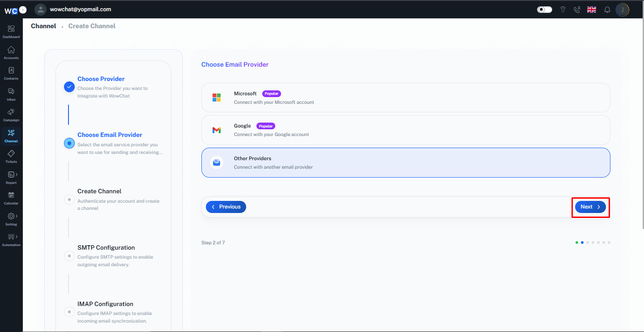
Task: Go to Choose Provider step
Action: [x=101, y=79]
